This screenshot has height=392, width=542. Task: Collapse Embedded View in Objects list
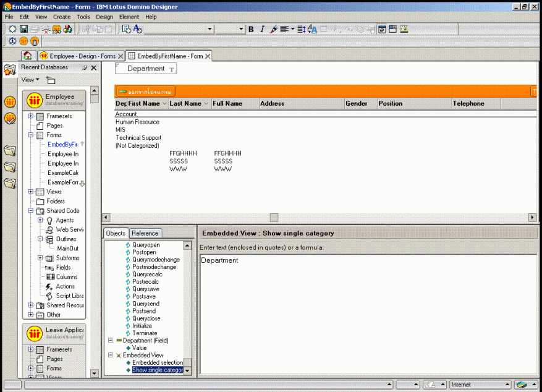(111, 355)
